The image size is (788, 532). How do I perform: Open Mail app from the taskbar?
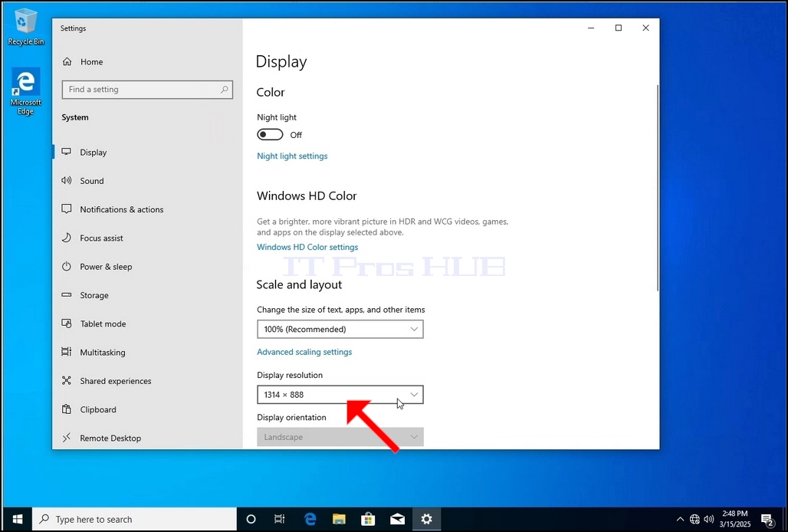[x=398, y=519]
